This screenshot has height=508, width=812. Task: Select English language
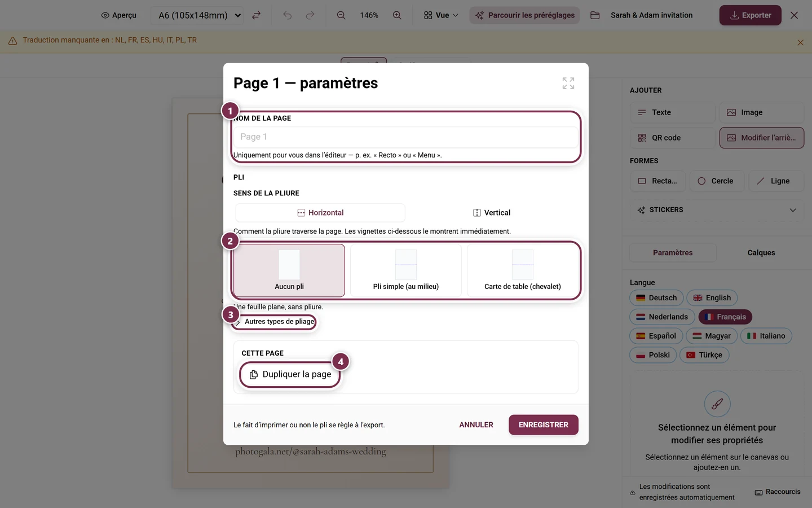[712, 298]
